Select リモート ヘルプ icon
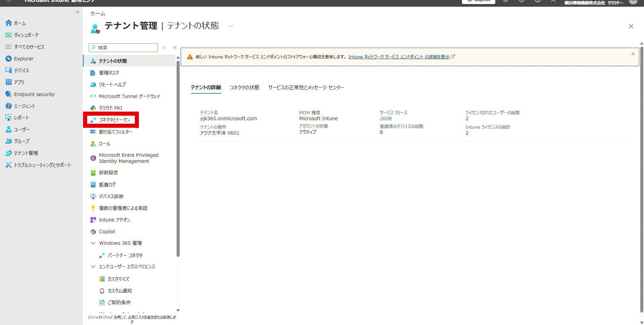The image size is (644, 325). click(93, 85)
